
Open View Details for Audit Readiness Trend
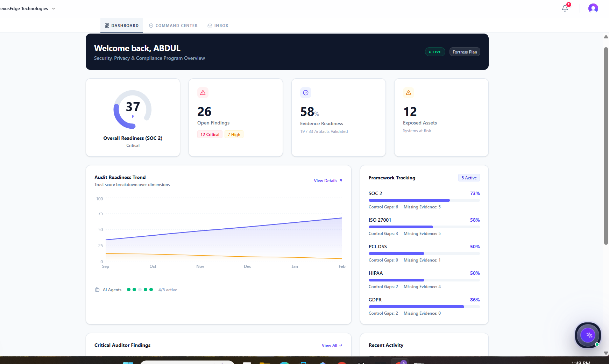click(328, 181)
